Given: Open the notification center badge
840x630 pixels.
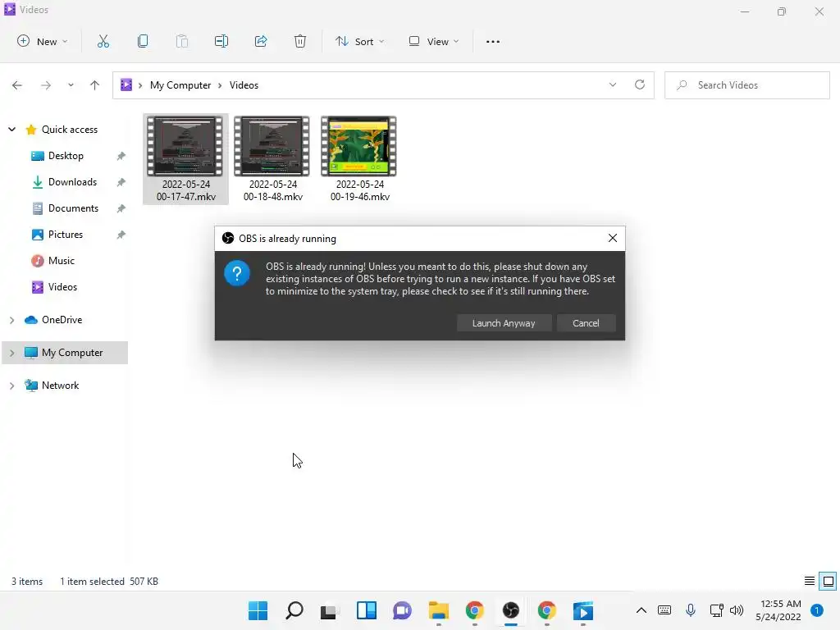Looking at the screenshot, I should [817, 610].
